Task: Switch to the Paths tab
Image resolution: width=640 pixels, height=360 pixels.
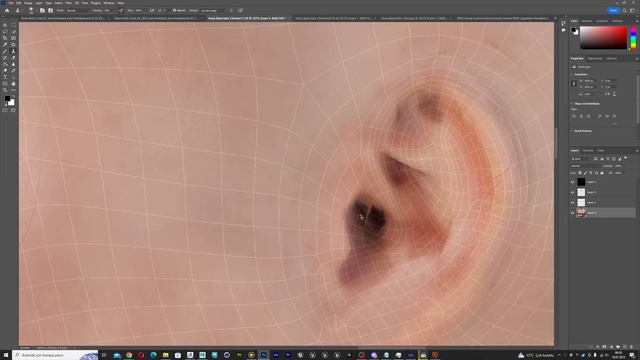Action: (x=601, y=151)
